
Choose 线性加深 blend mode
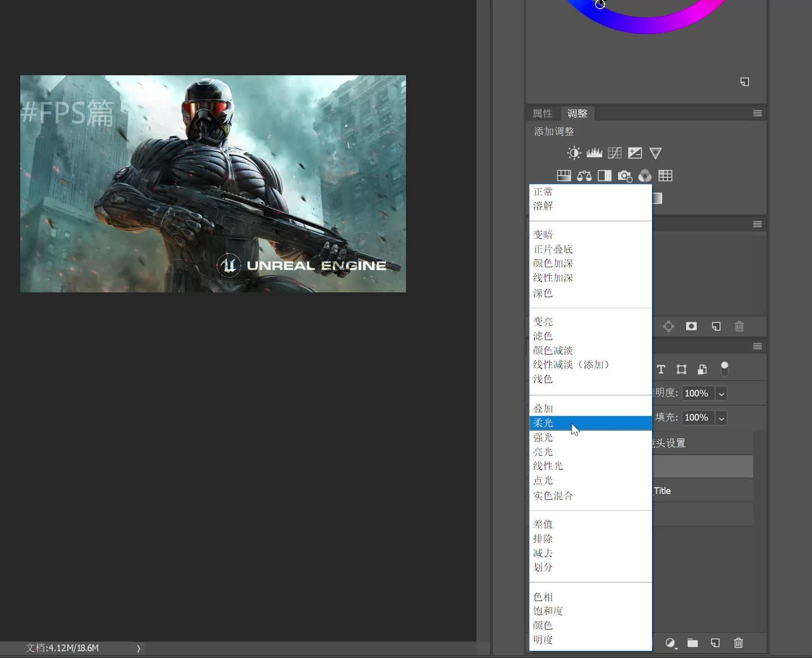591,278
